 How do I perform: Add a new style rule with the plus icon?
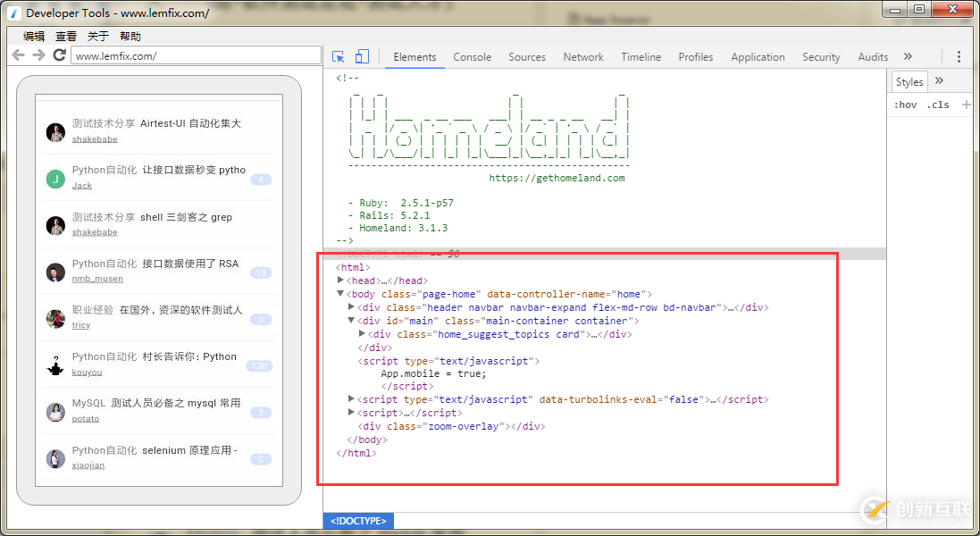point(966,104)
